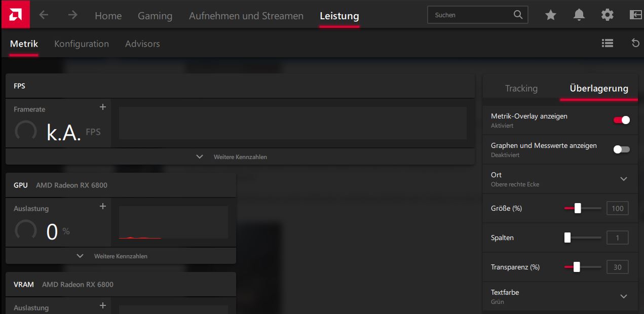
Task: Click the Größe (%) slider
Action: [583, 208]
